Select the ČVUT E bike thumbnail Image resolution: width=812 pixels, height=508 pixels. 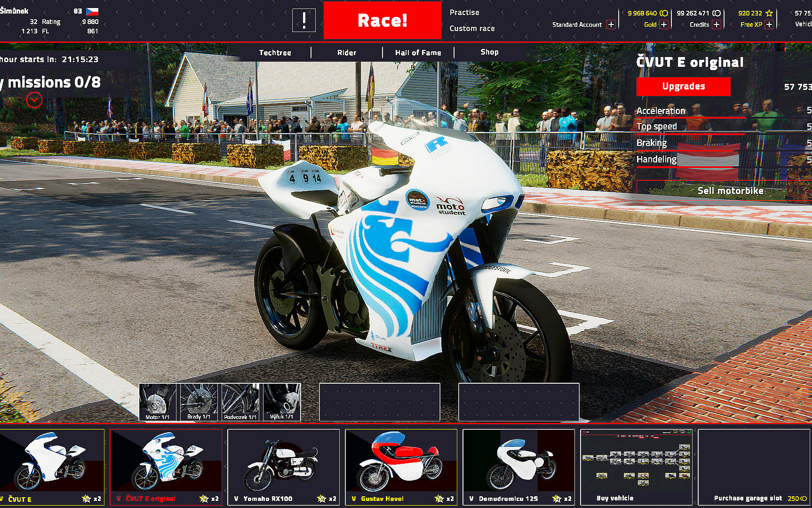[51, 467]
